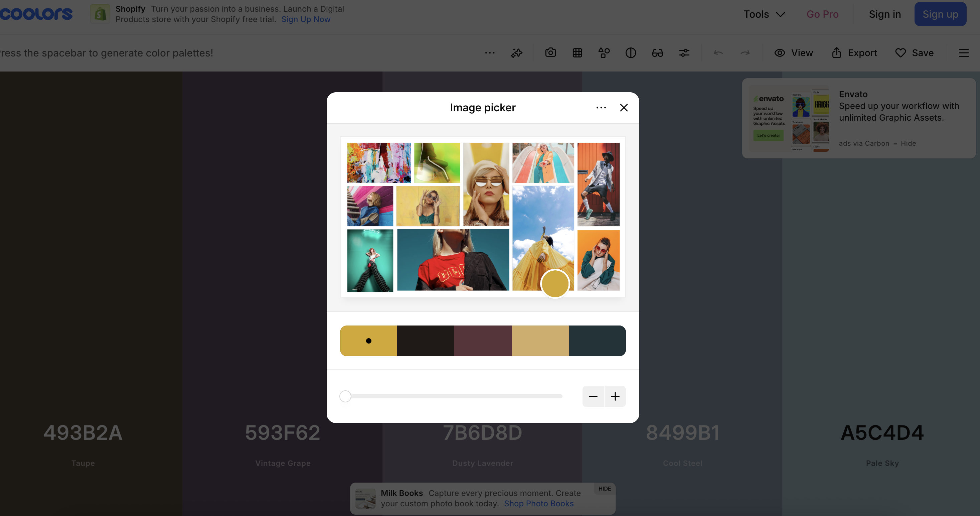Click the eye View button
This screenshot has height=516, width=980.
pos(794,52)
